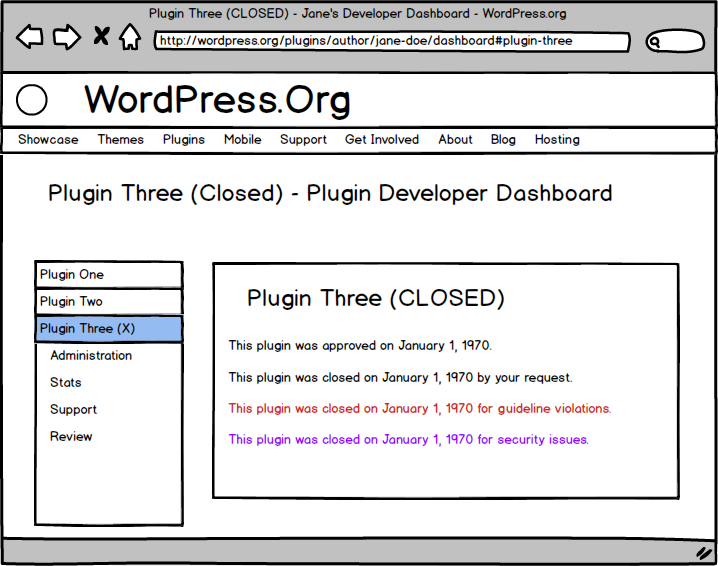Click the browser back arrow
Viewport: 718px width, 566px height.
coord(30,38)
